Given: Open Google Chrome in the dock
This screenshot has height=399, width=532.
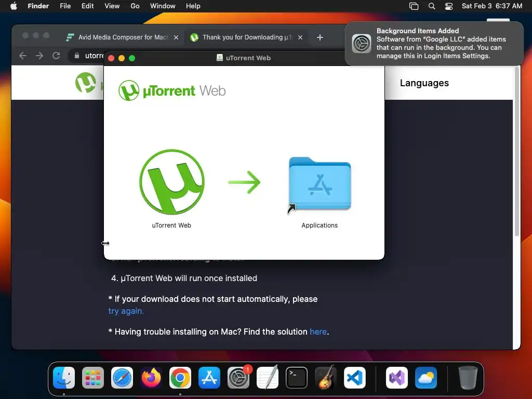Looking at the screenshot, I should tap(180, 378).
